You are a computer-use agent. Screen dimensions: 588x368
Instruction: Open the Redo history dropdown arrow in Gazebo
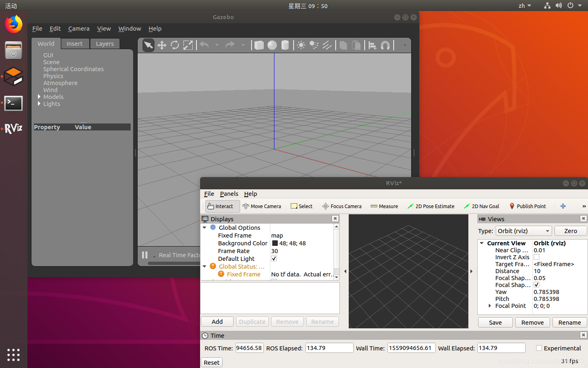coord(243,45)
